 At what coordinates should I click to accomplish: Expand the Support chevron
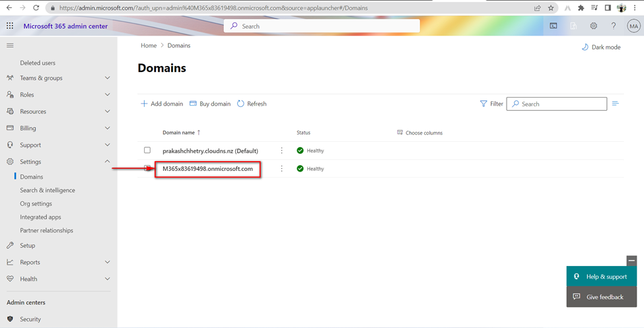[x=107, y=145]
